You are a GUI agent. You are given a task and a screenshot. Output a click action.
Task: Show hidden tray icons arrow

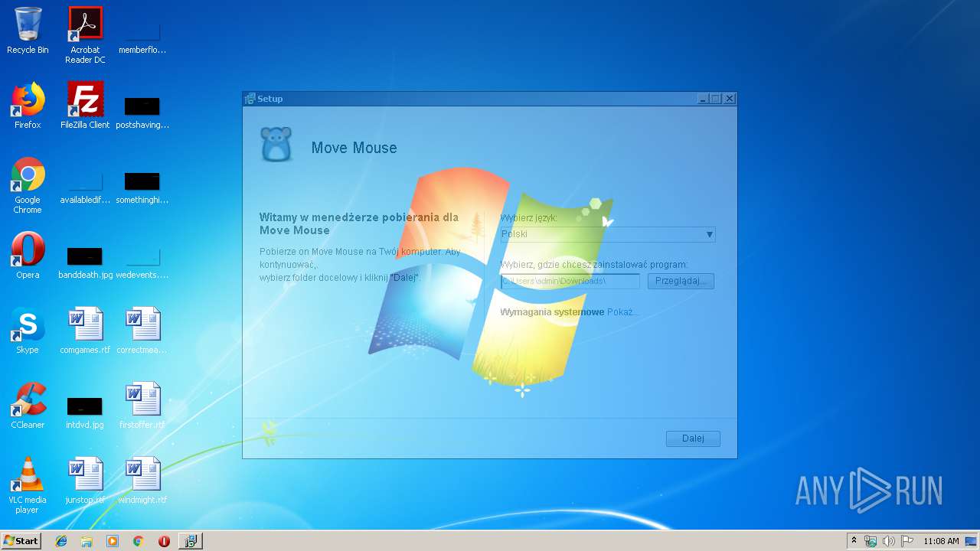coord(854,541)
